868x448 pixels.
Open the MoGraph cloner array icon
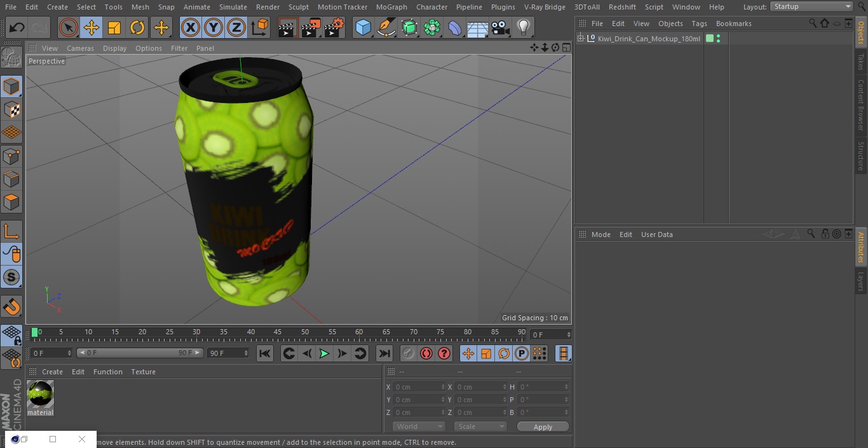coord(432,28)
